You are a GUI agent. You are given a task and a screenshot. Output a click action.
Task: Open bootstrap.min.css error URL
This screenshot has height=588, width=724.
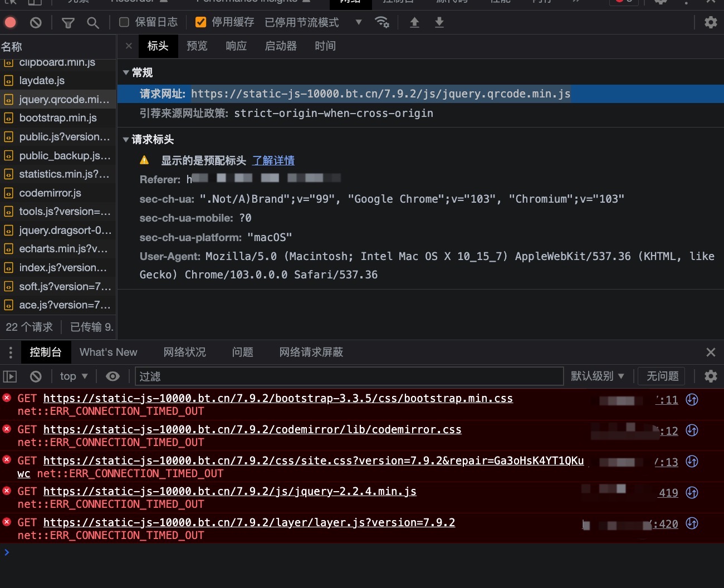pyautogui.click(x=278, y=399)
